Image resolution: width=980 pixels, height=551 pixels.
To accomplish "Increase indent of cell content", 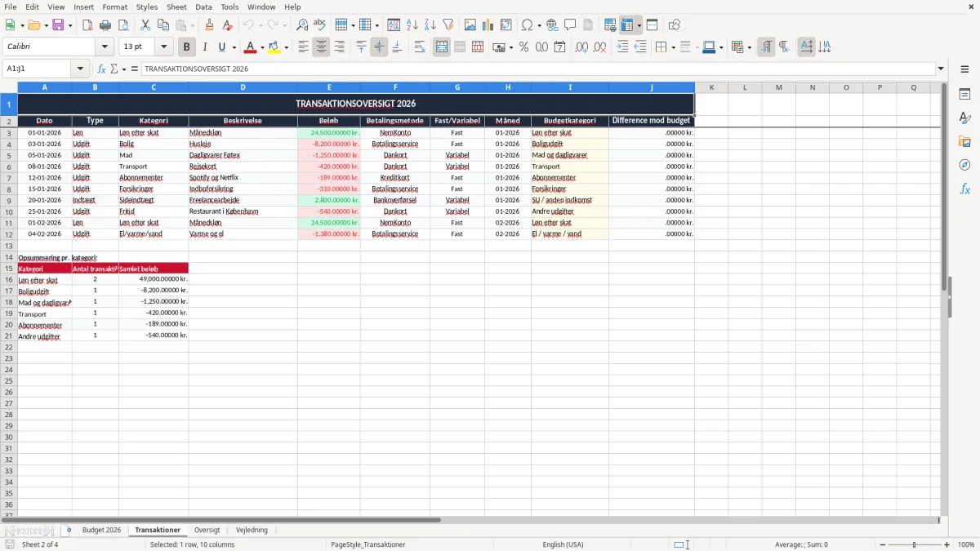I will pyautogui.click(x=622, y=47).
